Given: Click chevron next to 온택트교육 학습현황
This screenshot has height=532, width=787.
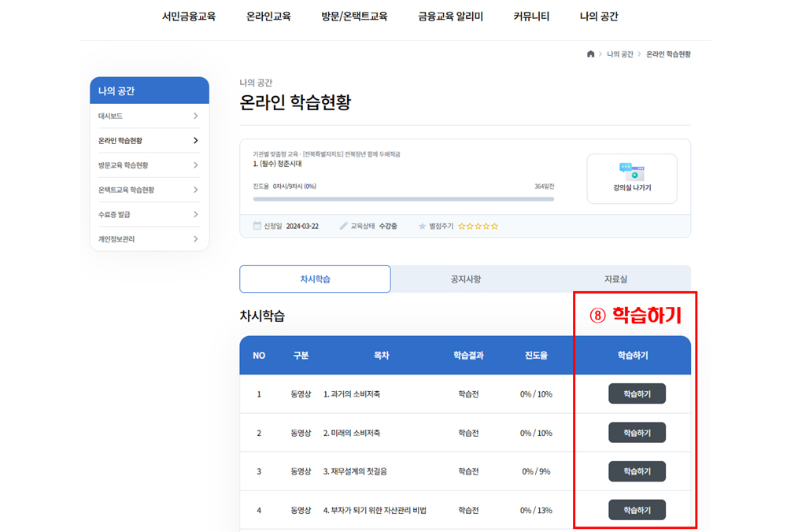Looking at the screenshot, I should [x=196, y=190].
